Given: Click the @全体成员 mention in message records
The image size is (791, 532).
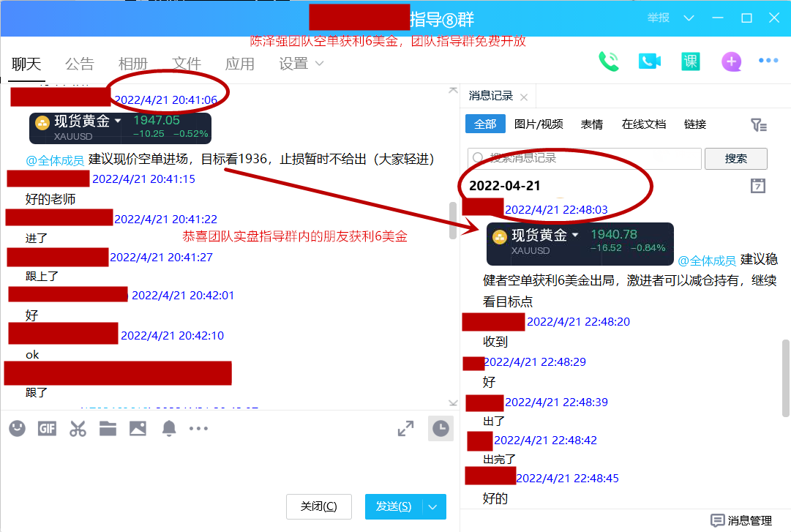Looking at the screenshot, I should point(707,261).
